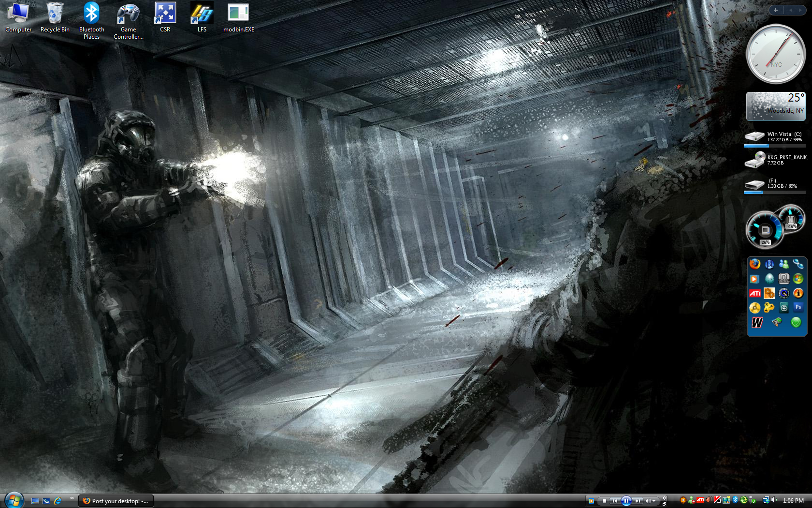
Task: Open the (F:) drive gadget entry
Action: pos(775,185)
